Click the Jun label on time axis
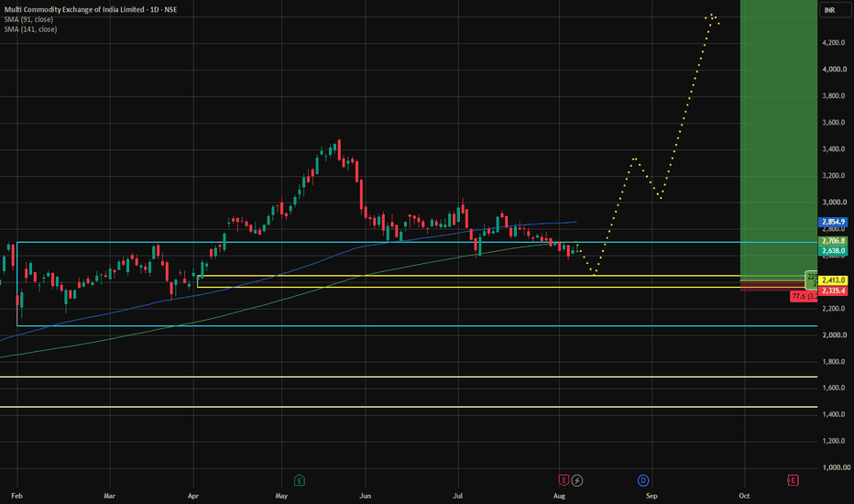 [x=365, y=496]
